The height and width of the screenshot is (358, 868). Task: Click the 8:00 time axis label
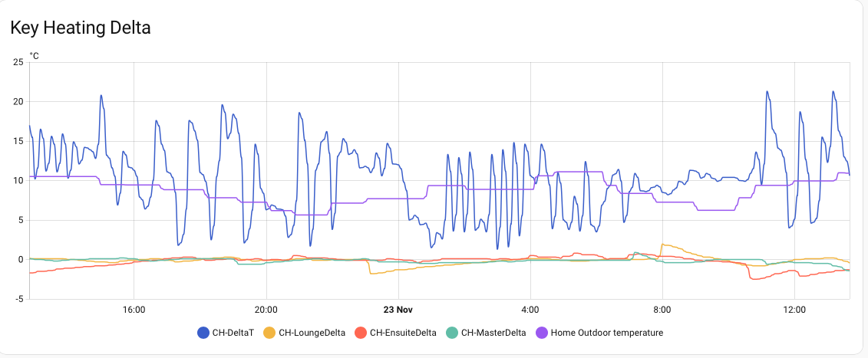click(x=662, y=310)
